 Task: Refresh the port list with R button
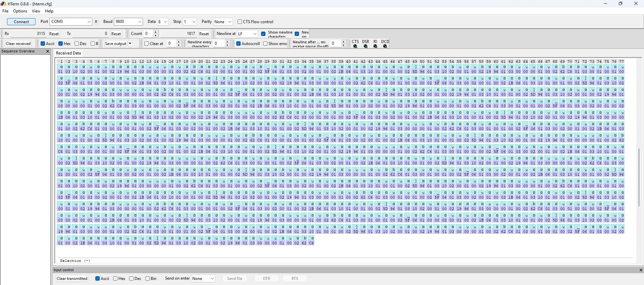[x=96, y=22]
